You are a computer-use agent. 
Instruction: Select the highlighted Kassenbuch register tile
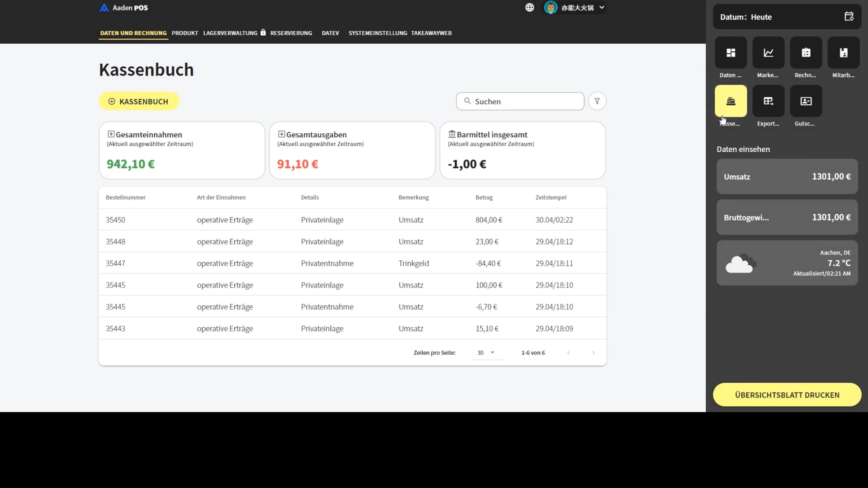[x=731, y=101]
